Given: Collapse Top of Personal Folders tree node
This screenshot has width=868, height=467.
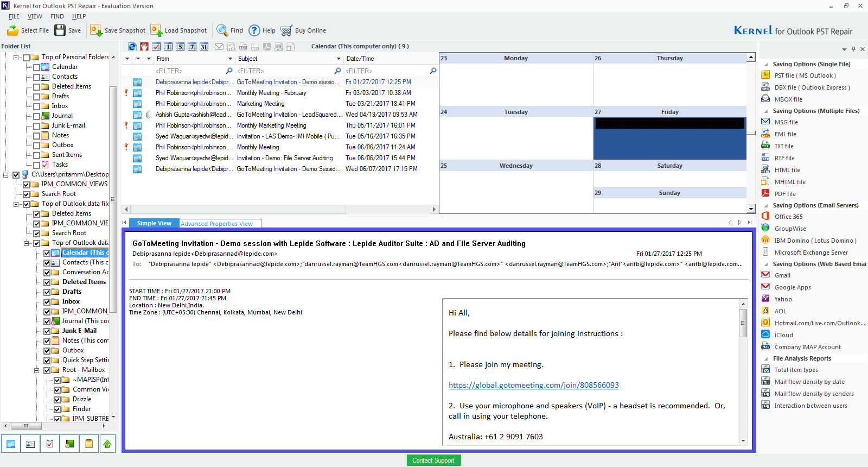Looking at the screenshot, I should tap(16, 57).
